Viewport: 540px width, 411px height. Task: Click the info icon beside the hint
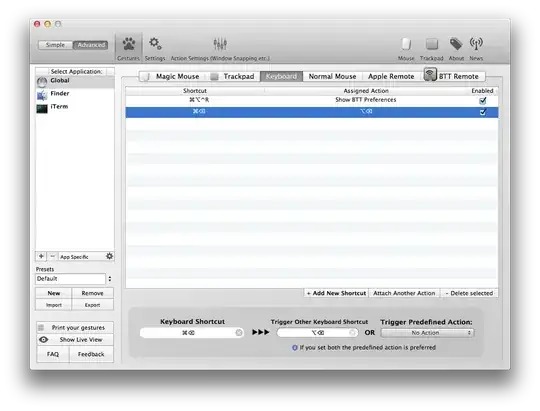click(x=295, y=348)
